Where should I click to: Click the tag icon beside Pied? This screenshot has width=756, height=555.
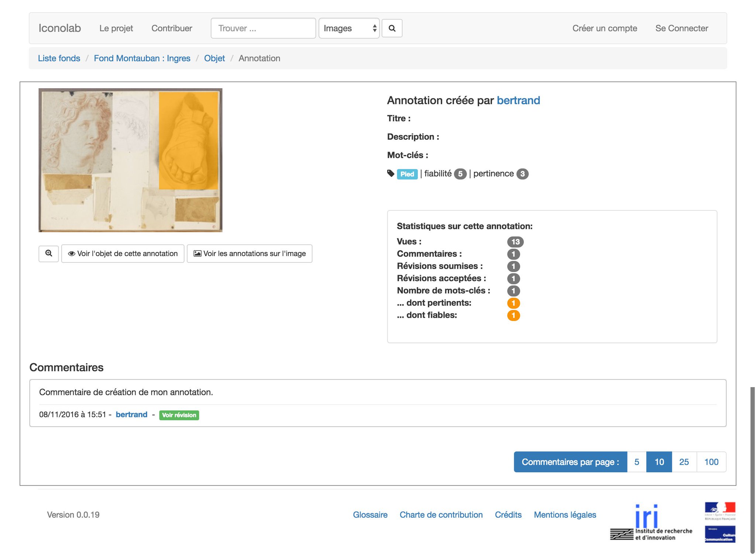tap(391, 173)
